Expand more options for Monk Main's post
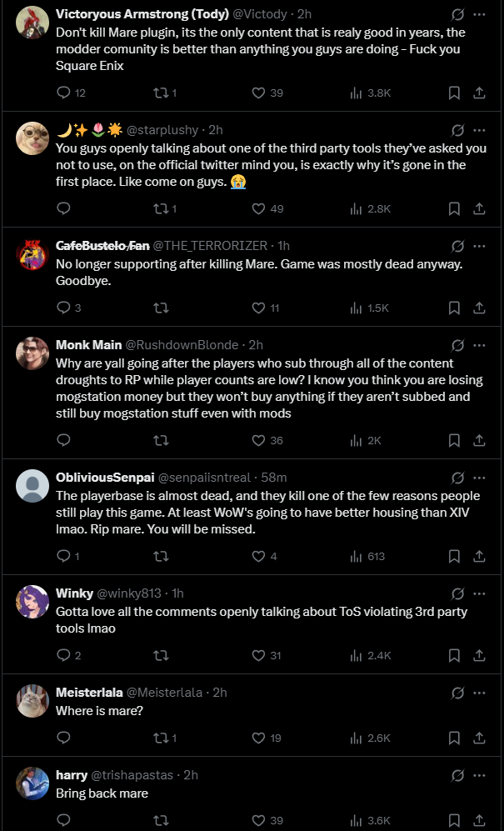 (479, 345)
